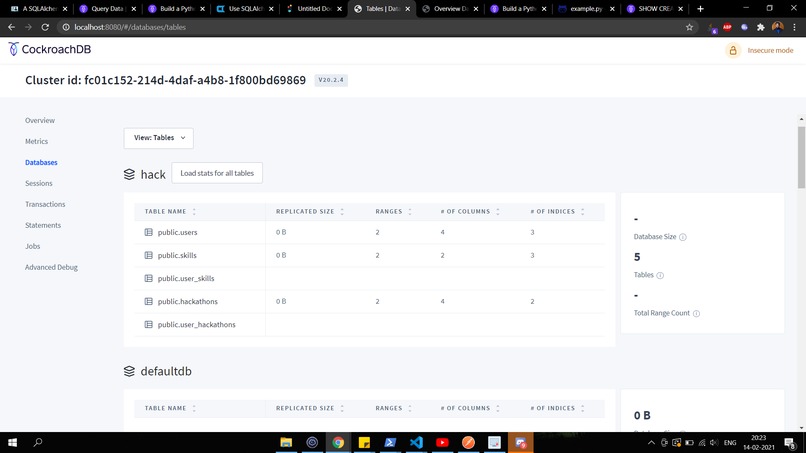Click the defaultdb database stack icon
This screenshot has height=453, width=806.
tap(129, 371)
